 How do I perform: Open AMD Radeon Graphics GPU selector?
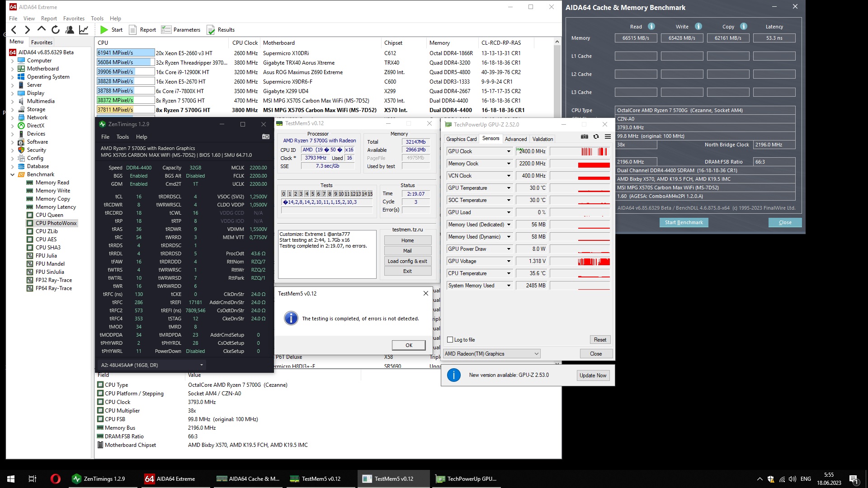pyautogui.click(x=491, y=354)
